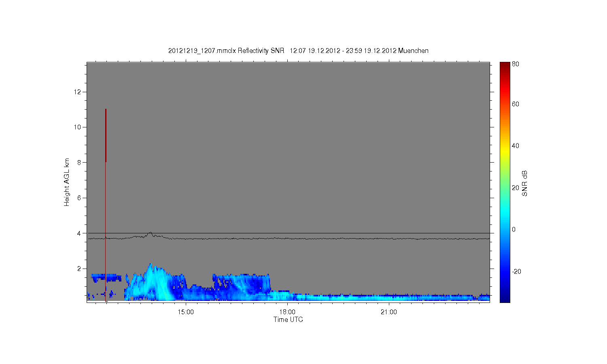This screenshot has height=364, width=607.
Task: Click the dark red vertical spike in plot
Action: (106, 135)
